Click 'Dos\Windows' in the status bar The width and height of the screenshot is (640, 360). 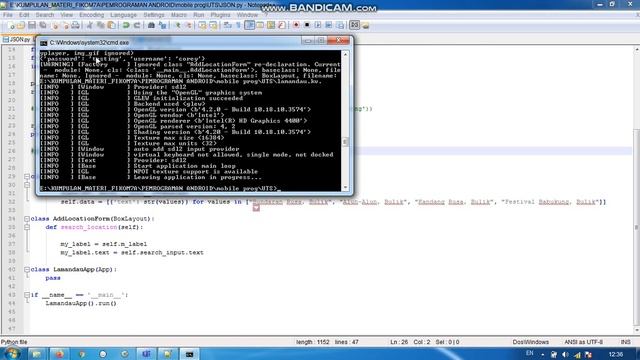[531, 342]
